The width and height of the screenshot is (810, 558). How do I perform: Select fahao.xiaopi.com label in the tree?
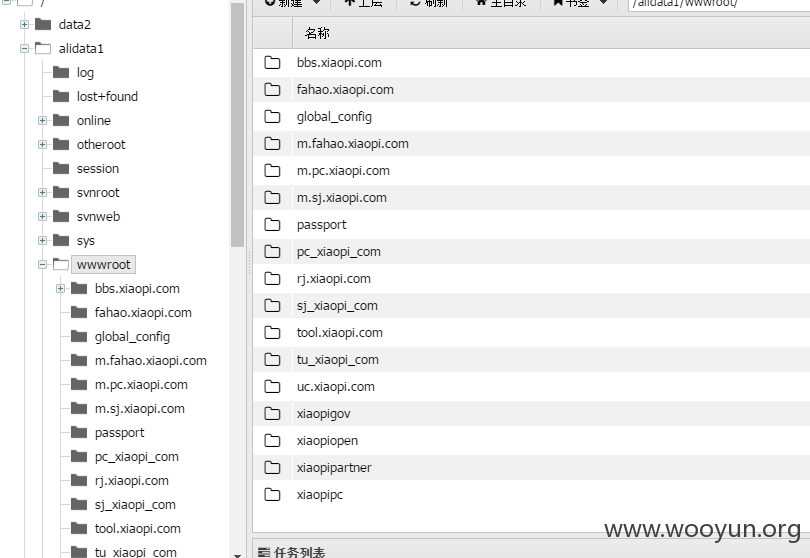pos(143,313)
